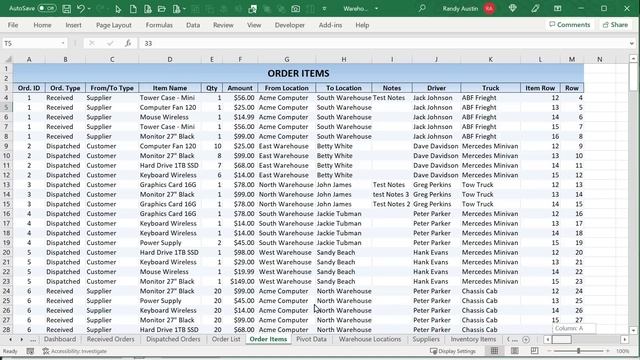
Task: Click Accessibility: Investigate in status bar
Action: pos(75,351)
